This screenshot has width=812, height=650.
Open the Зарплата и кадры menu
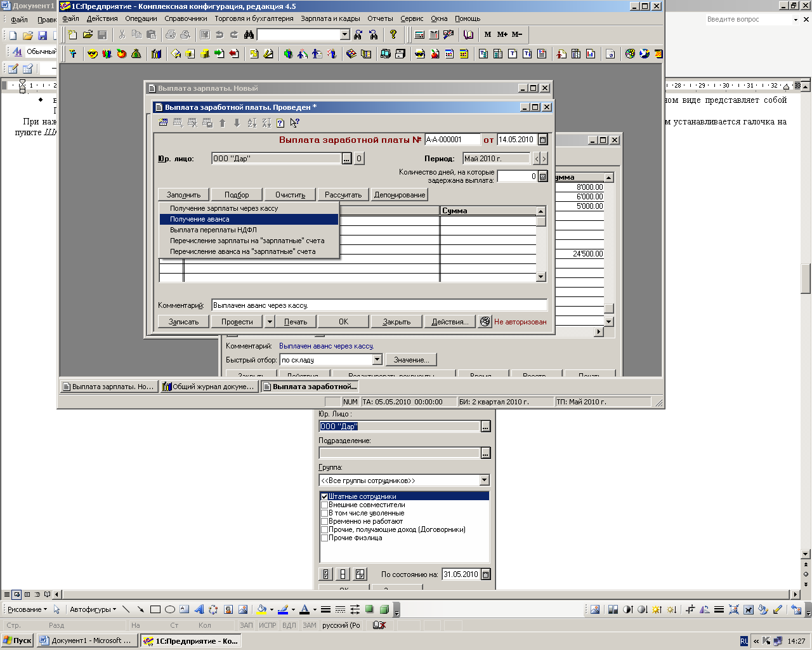331,18
